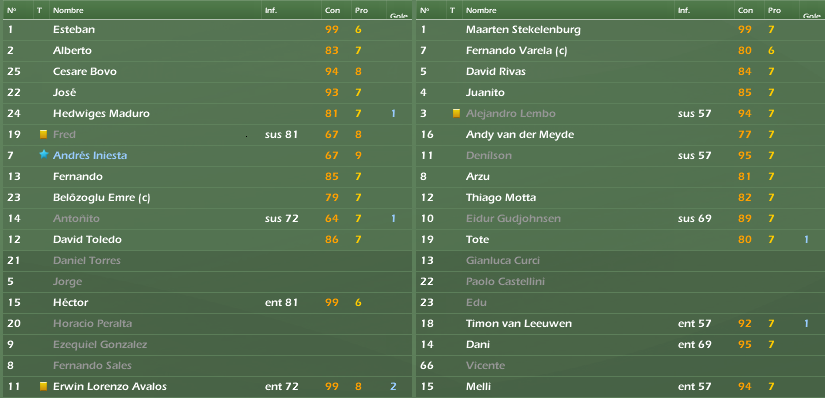Click the T column header in left table
Image resolution: width=825 pixels, height=398 pixels.
tap(40, 11)
